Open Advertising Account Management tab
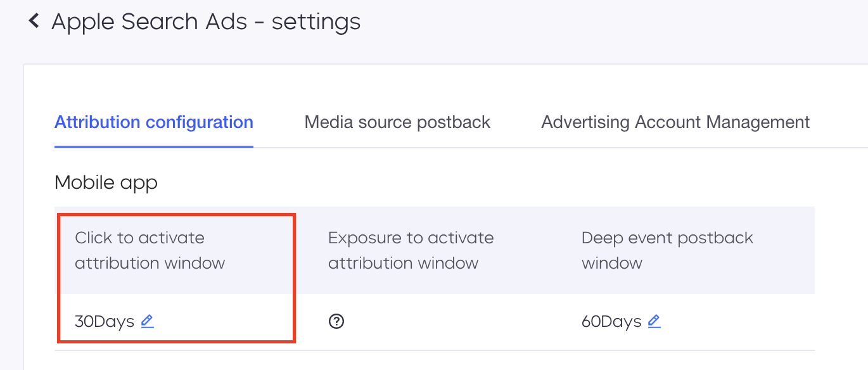Viewport: 868px width, 370px height. coord(675,122)
